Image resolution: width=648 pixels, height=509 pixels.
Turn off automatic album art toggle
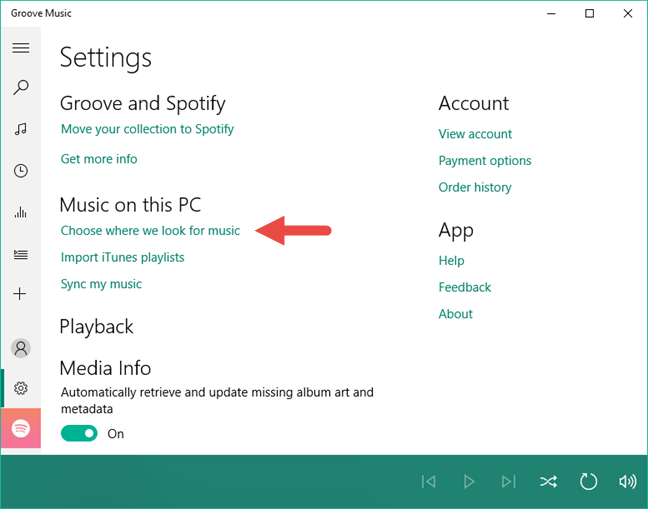(x=79, y=433)
